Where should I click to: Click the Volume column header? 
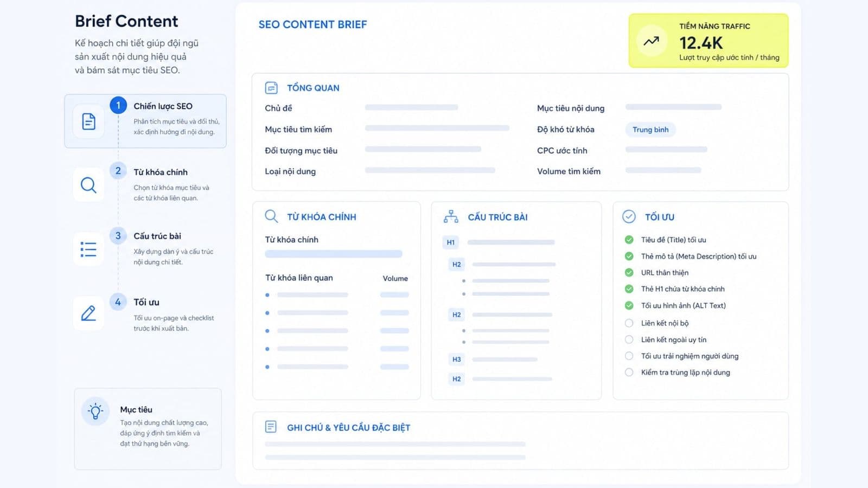(x=395, y=278)
